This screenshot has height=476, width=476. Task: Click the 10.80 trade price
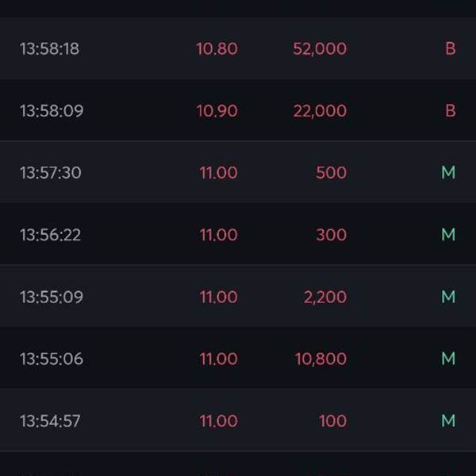pyautogui.click(x=217, y=48)
